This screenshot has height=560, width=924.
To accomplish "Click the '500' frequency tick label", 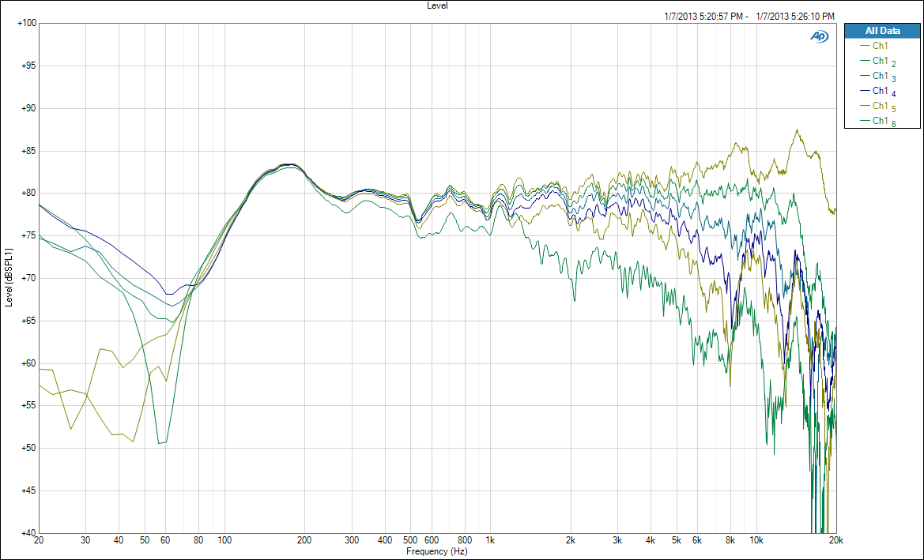I will pyautogui.click(x=410, y=540).
